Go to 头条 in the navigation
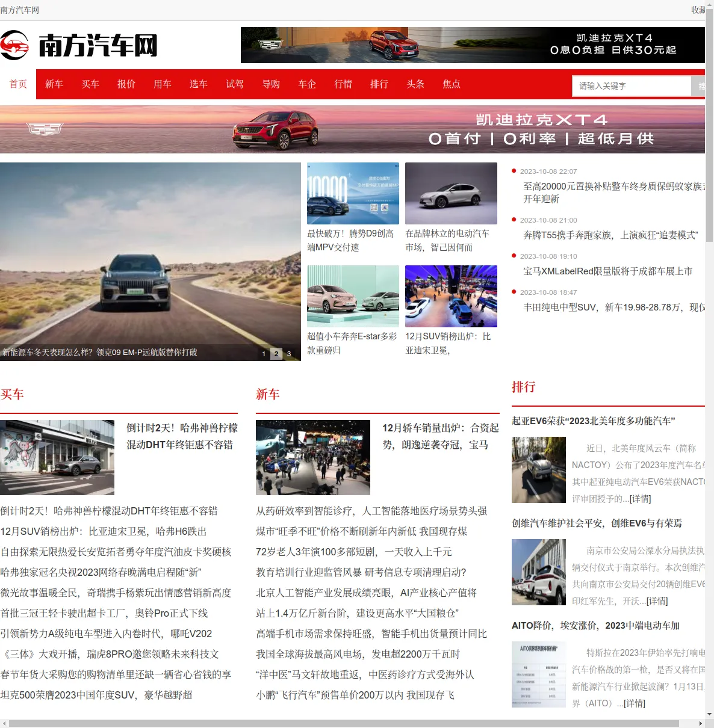The width and height of the screenshot is (714, 728). point(415,84)
